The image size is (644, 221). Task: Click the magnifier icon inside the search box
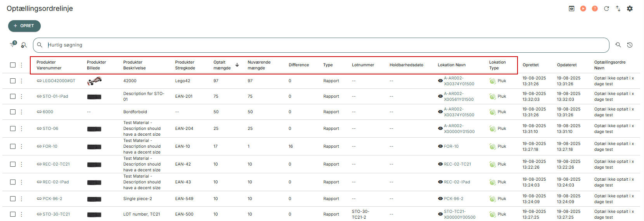[x=40, y=45]
